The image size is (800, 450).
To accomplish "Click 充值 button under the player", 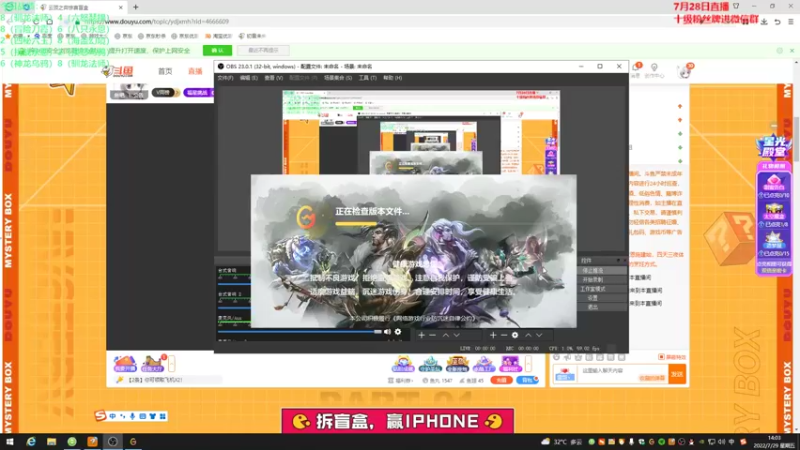I will (x=501, y=380).
